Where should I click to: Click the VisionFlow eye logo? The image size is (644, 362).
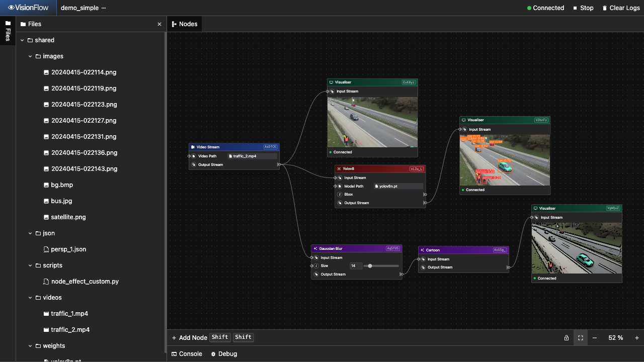coord(11,8)
